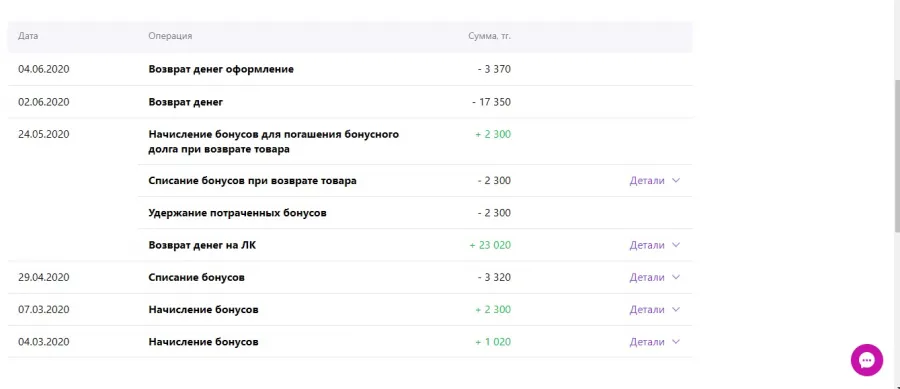Click Возврат денег на ЛК operation text
900x389 pixels.
[x=203, y=245]
